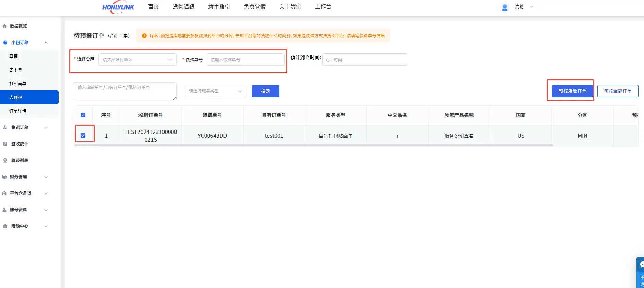Open the 请选择服务类型 service type dropdown
The image size is (644, 288).
pyautogui.click(x=215, y=91)
